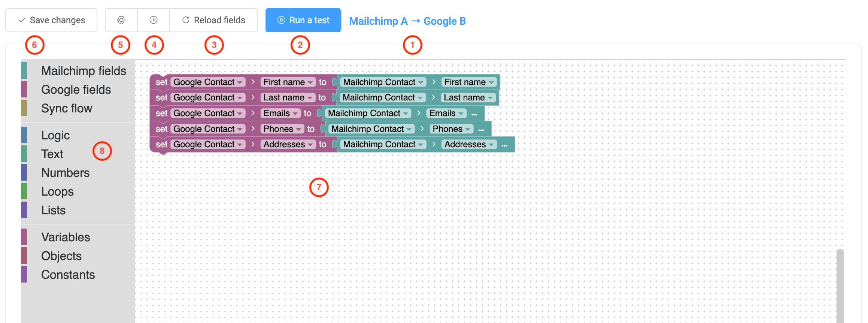
Task: Open Mailchimp Contact dropdown in Addresses row
Action: tap(383, 144)
